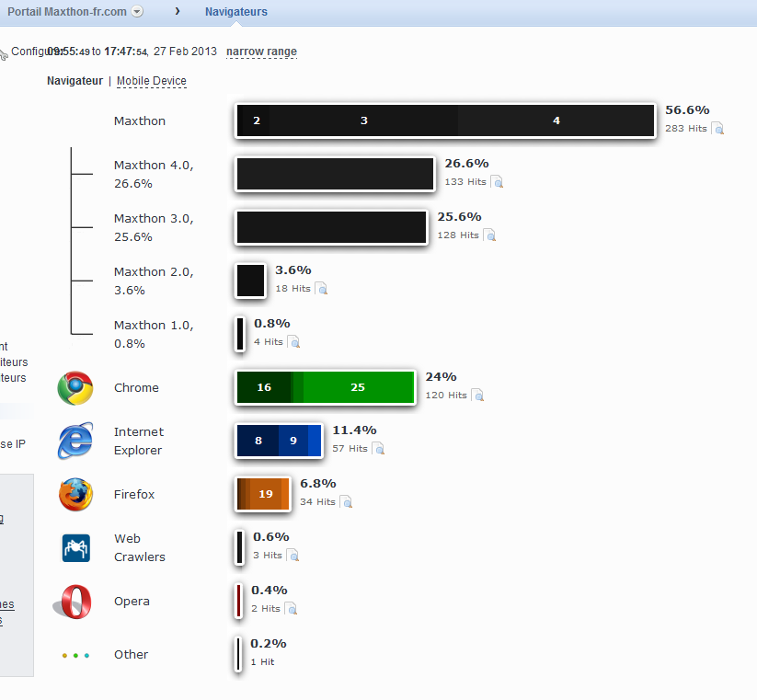Click the narrow range link
This screenshot has width=757, height=700.
[x=261, y=52]
